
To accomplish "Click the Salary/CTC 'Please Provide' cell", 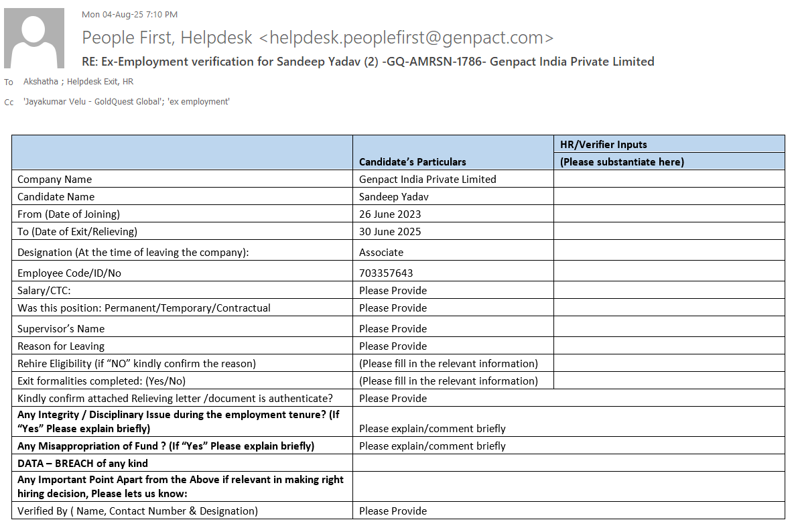I will [x=393, y=290].
